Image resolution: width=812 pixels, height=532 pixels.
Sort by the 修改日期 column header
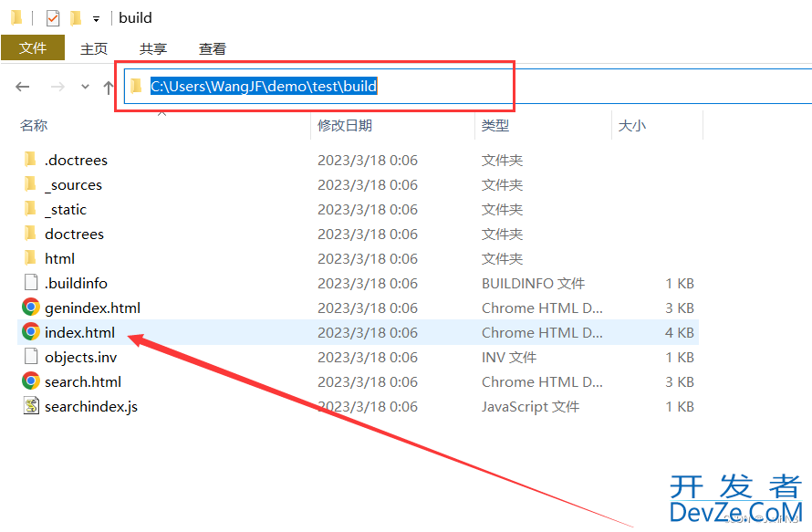click(345, 125)
